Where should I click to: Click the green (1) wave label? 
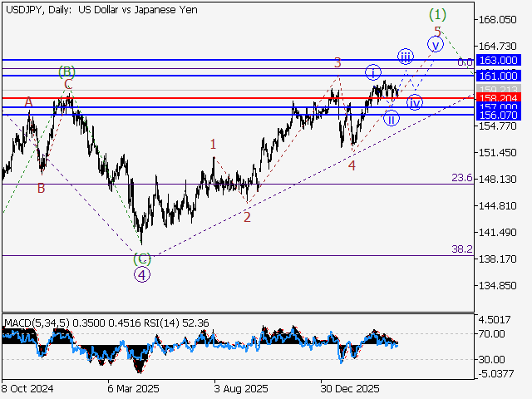(x=437, y=14)
